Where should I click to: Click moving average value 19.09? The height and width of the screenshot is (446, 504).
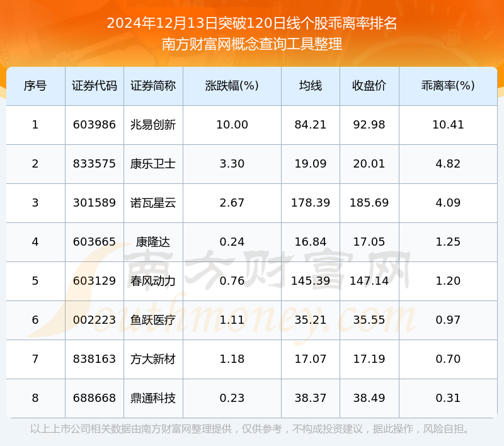[311, 164]
